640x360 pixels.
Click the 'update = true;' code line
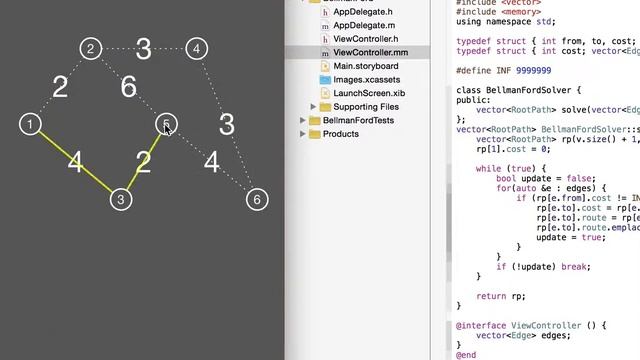tap(571, 237)
